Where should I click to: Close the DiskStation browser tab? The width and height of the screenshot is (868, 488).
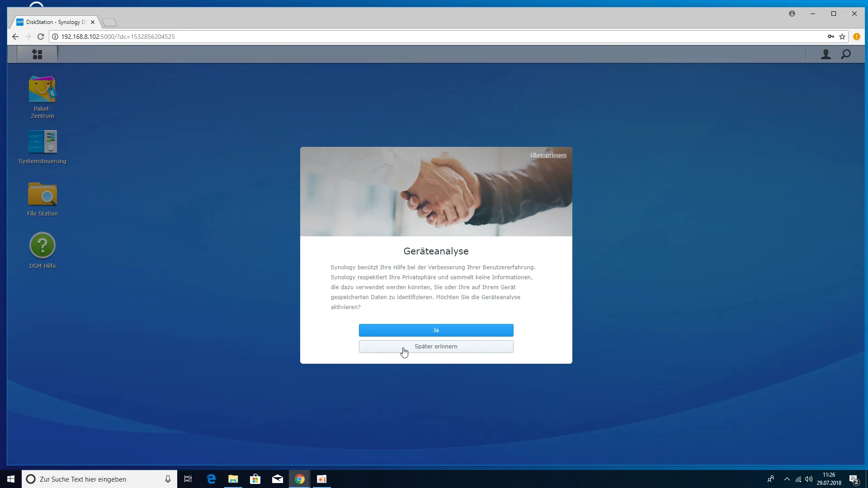click(x=93, y=22)
